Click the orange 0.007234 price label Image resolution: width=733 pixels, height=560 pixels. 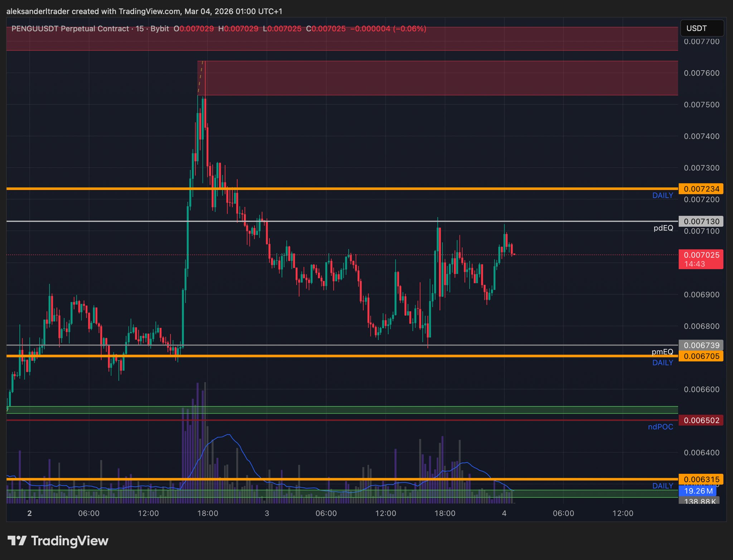click(701, 189)
